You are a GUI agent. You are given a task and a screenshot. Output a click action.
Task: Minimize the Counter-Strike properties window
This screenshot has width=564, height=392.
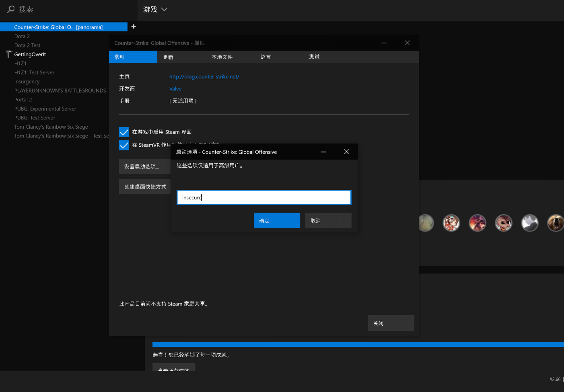click(x=384, y=43)
